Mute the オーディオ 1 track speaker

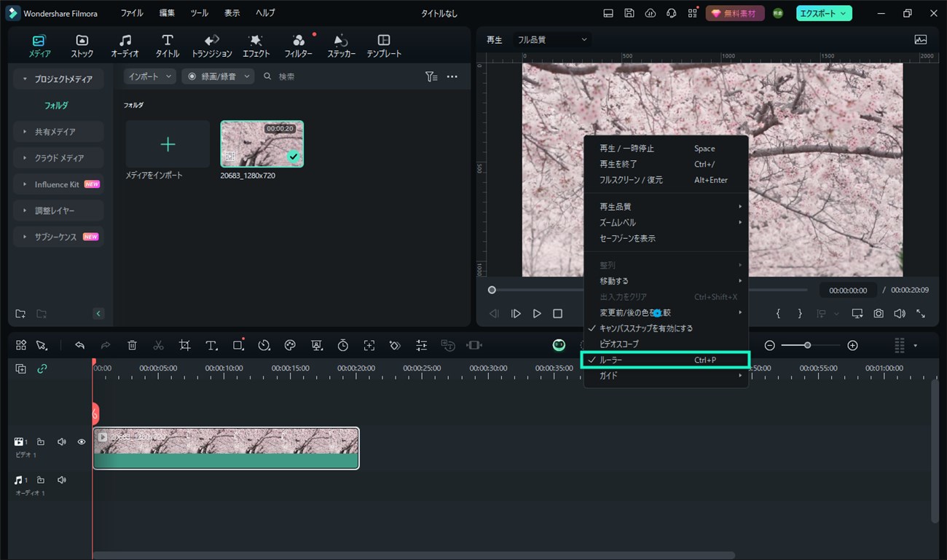click(62, 481)
